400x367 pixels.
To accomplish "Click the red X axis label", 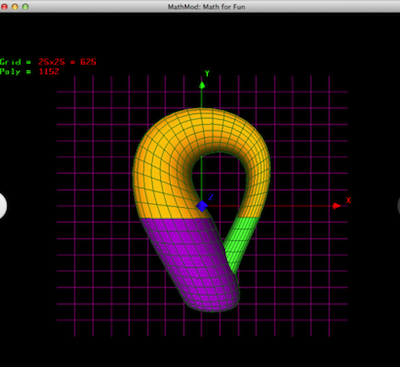I will (348, 200).
